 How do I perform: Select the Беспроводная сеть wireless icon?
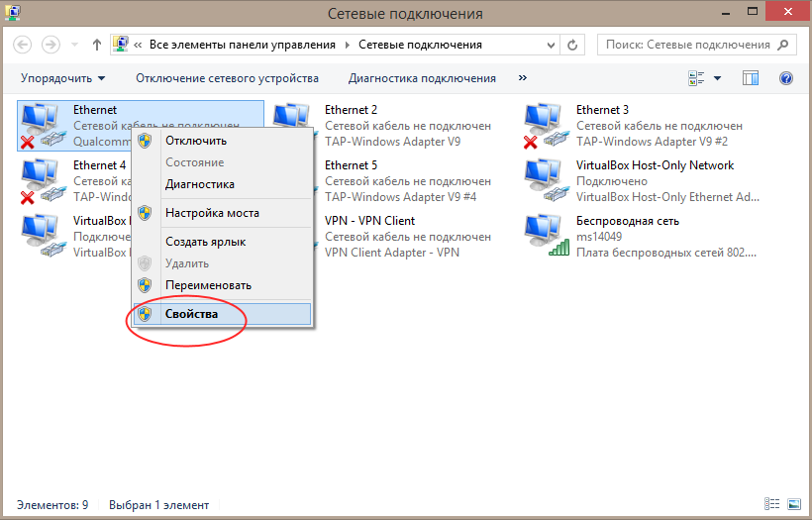[546, 236]
